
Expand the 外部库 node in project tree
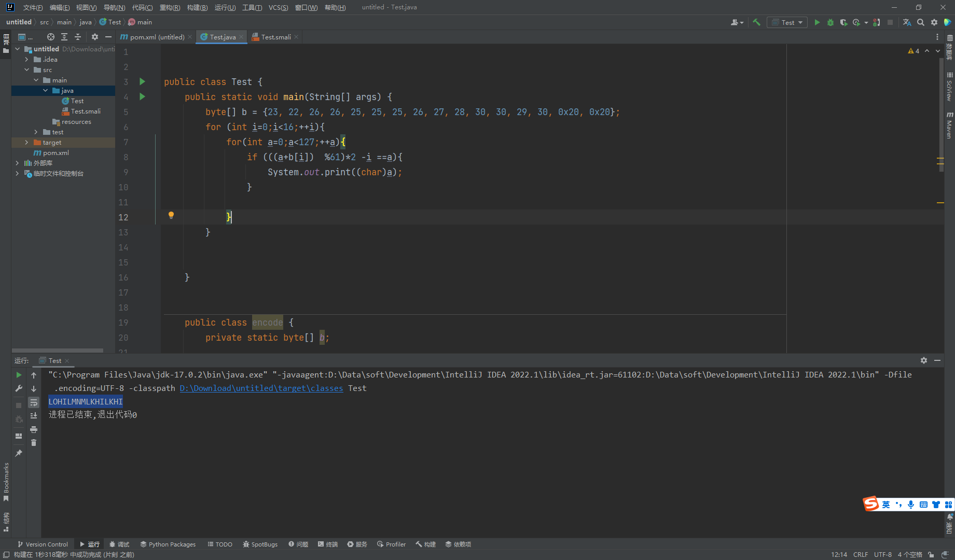(x=17, y=163)
